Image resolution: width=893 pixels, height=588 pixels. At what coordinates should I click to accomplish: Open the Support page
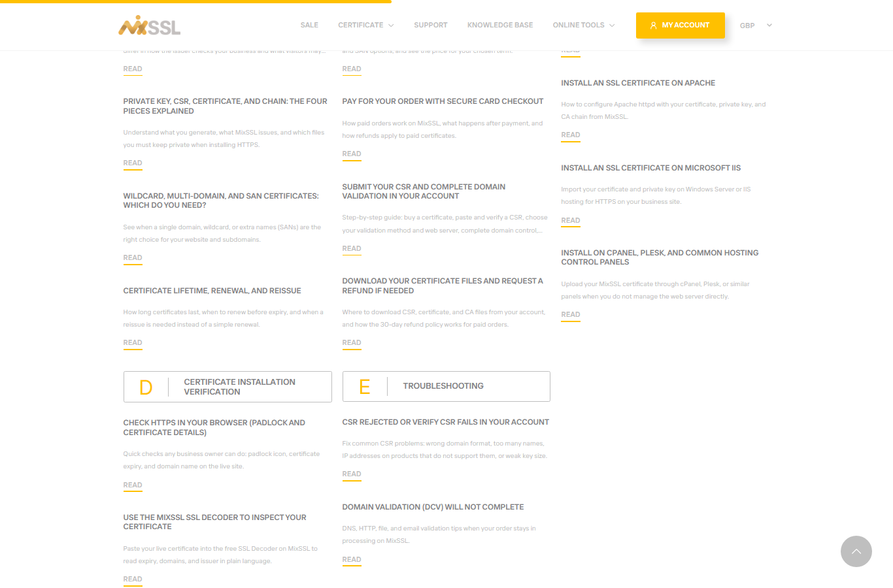click(431, 25)
